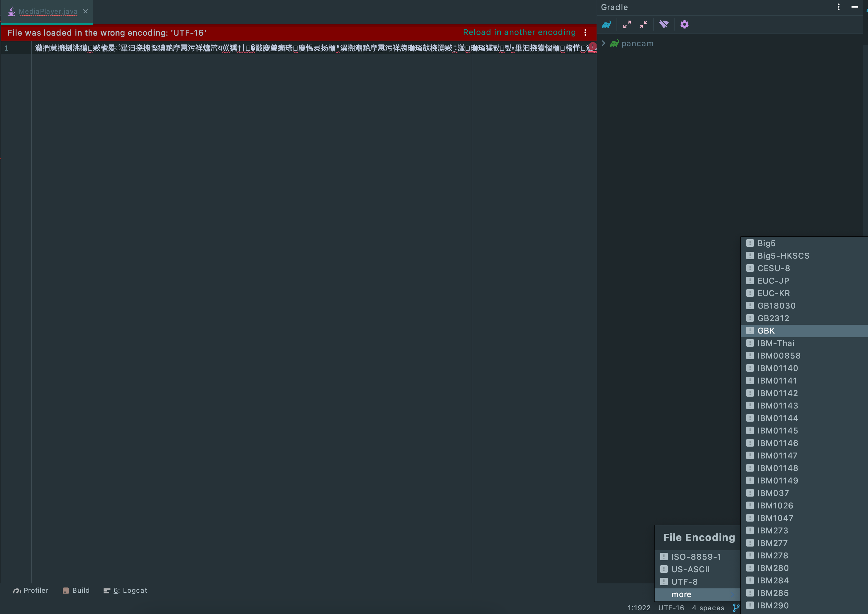Select the MediaPlayer.java editor tab
Viewport: 868px width, 614px height.
point(48,11)
